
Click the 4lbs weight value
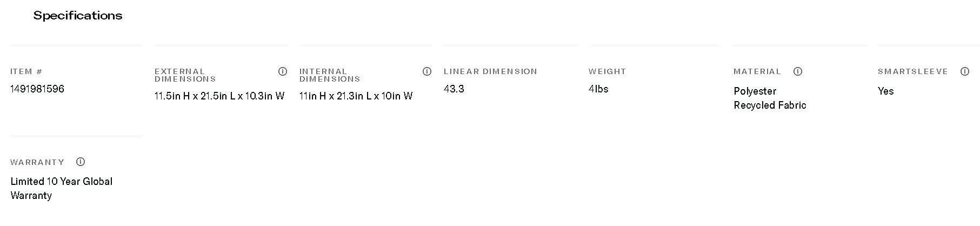point(598,89)
